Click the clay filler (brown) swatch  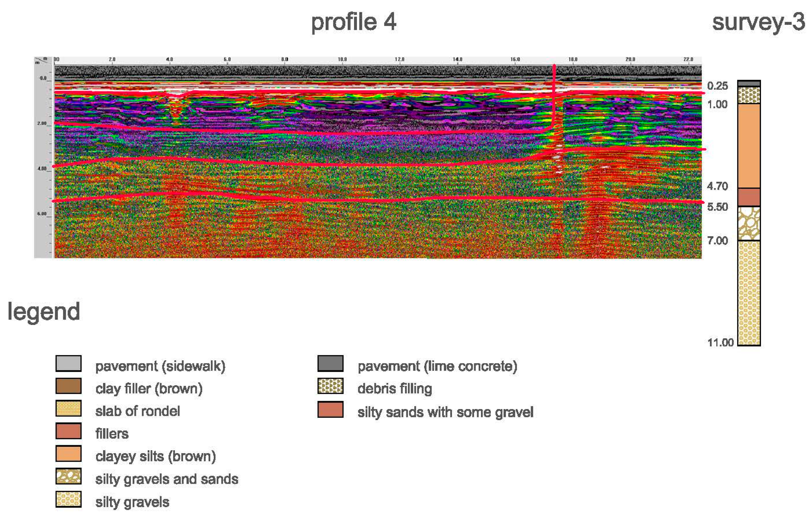pos(69,386)
